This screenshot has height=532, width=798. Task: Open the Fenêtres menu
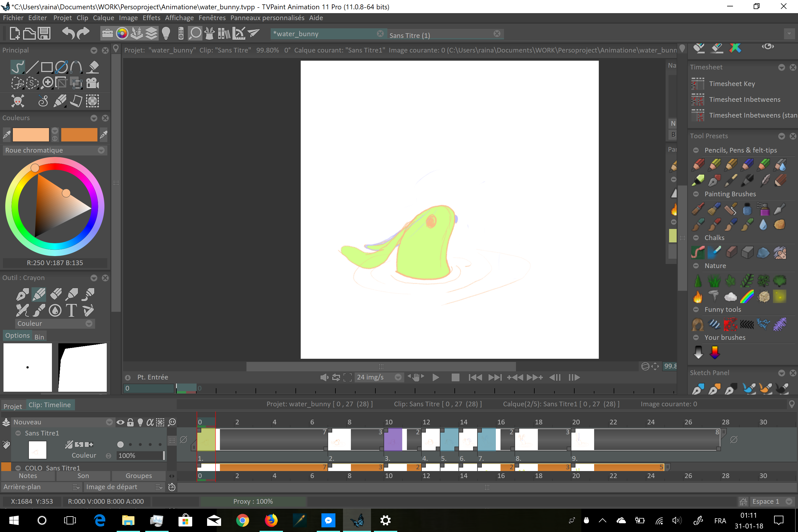click(x=212, y=17)
